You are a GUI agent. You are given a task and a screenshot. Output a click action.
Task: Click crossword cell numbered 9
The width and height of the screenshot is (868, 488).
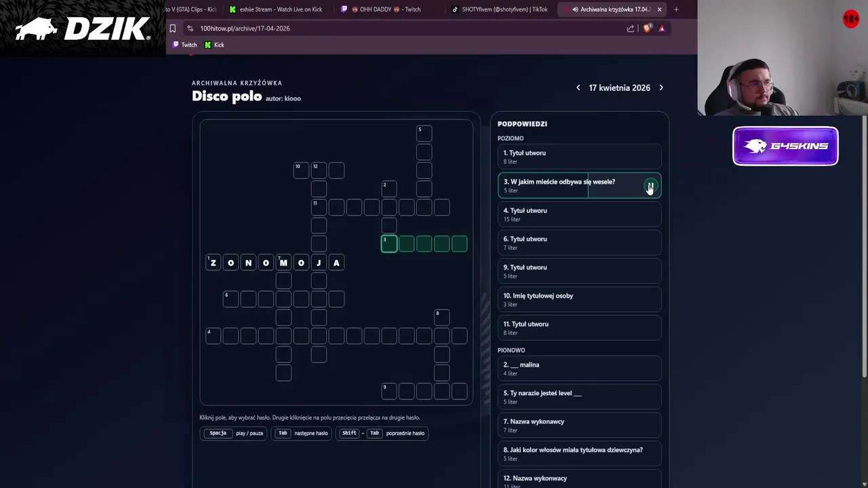(x=389, y=391)
